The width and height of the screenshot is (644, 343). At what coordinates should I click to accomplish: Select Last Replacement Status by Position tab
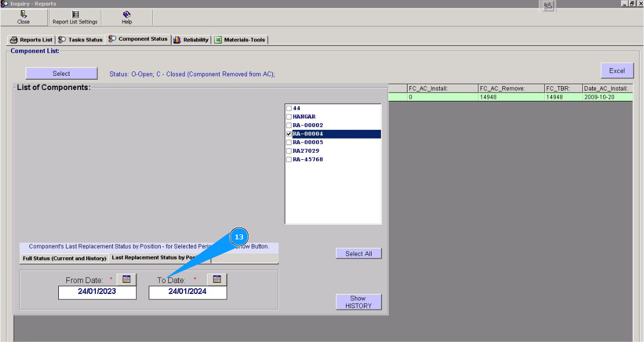coord(160,258)
